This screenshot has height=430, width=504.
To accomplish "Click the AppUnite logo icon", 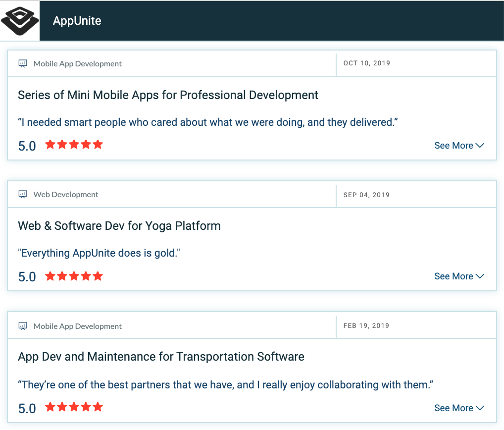I will pos(20,21).
